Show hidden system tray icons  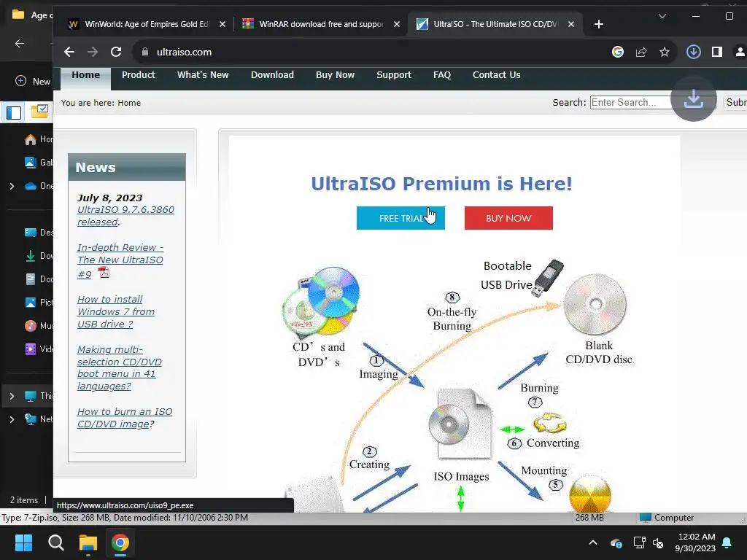click(593, 542)
